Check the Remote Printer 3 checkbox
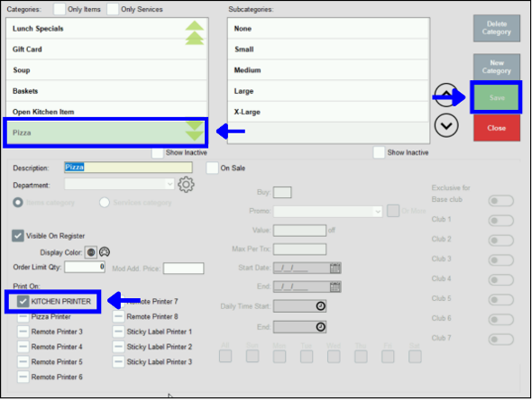Viewport: 532px width, 400px height. coord(23,332)
